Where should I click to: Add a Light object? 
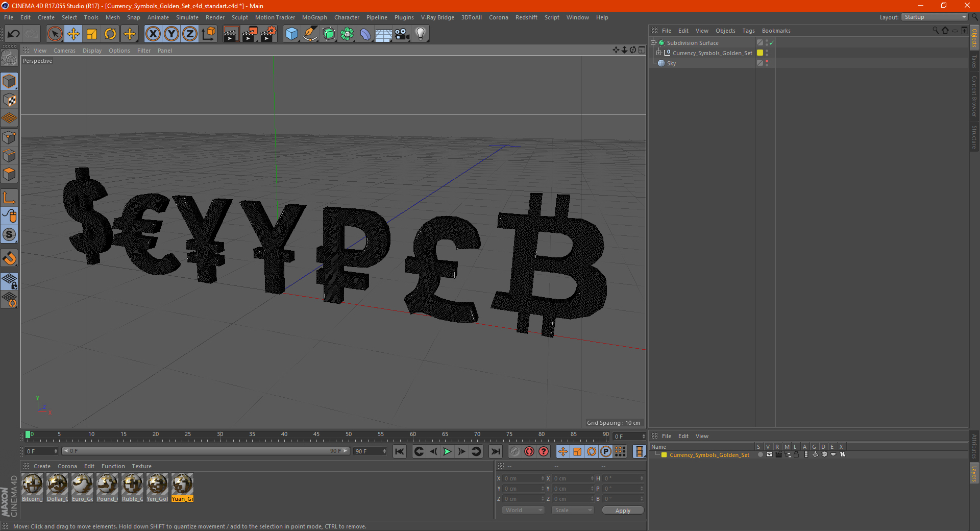[x=421, y=34]
